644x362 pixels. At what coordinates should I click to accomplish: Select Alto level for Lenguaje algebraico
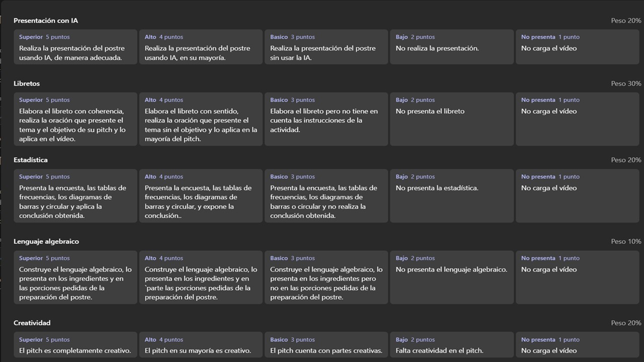coord(201,277)
